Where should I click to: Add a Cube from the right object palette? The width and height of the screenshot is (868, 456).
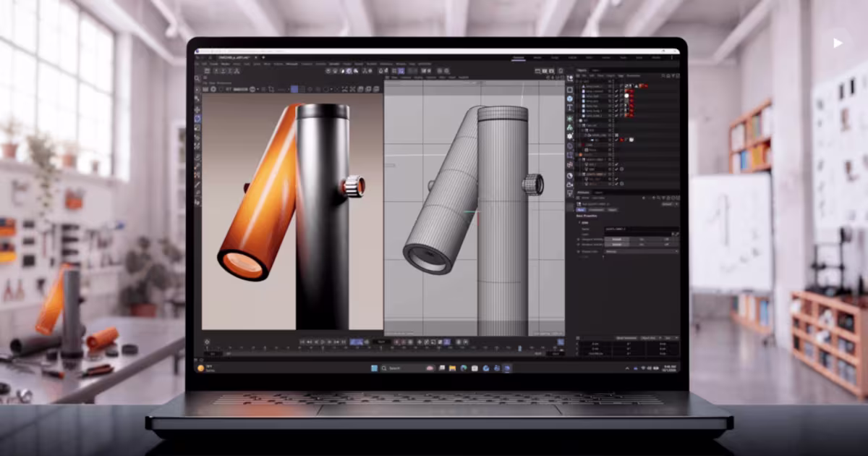coord(570,90)
